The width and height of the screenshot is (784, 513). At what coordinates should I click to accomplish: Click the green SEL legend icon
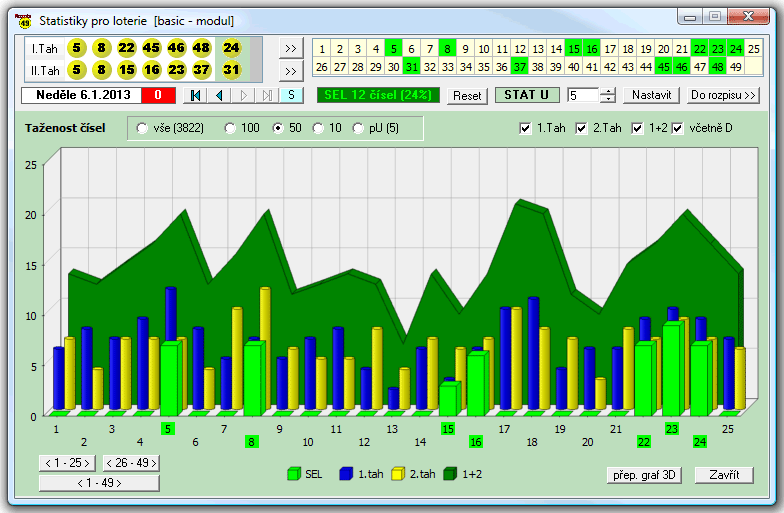coord(293,474)
